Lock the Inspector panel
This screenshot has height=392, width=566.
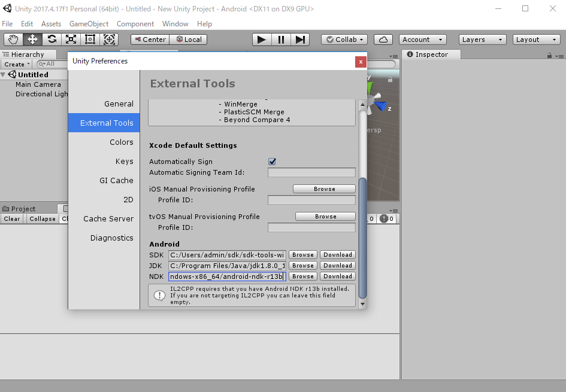[x=549, y=56]
